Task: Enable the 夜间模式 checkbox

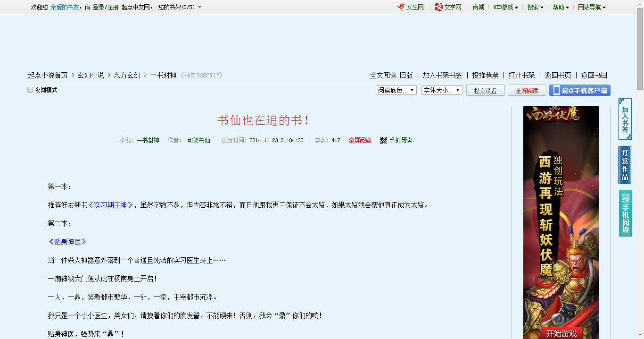Action: pyautogui.click(x=30, y=90)
